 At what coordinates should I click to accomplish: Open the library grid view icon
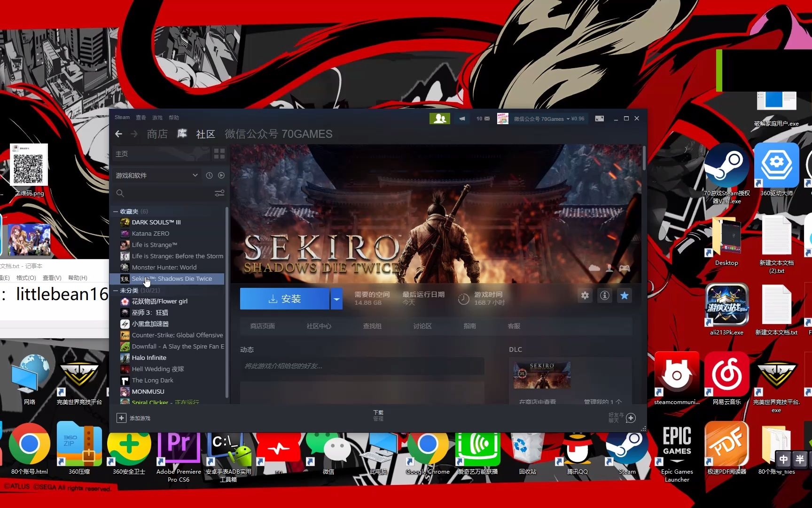tap(219, 153)
